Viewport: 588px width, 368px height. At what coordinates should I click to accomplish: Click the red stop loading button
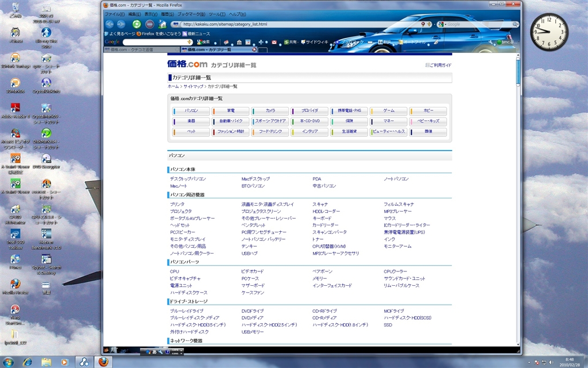coord(149,24)
